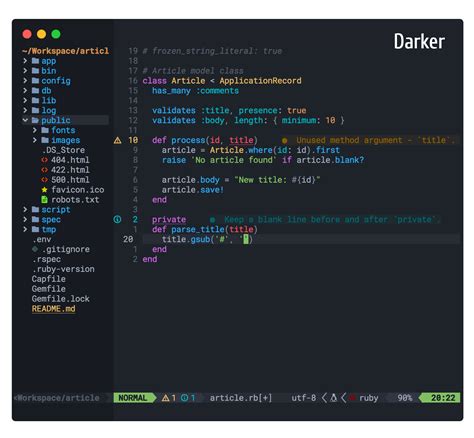The height and width of the screenshot is (438, 474).
Task: Expand the config folder chevron
Action: click(x=25, y=81)
